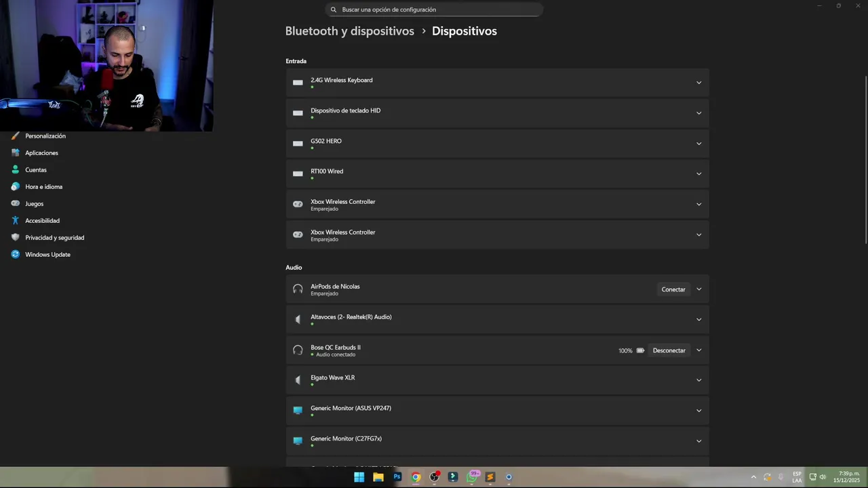This screenshot has width=868, height=488.
Task: Click Conectar for AirPods de Nicolas
Action: [x=673, y=289]
